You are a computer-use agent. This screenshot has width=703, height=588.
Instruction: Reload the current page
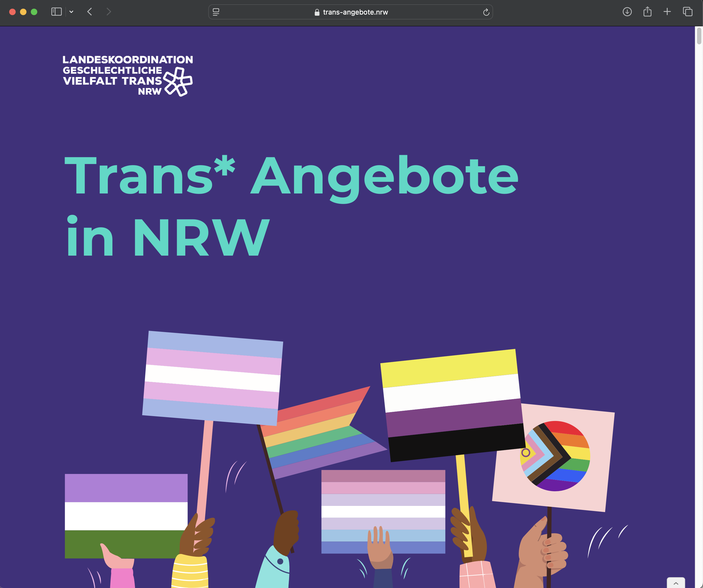pyautogui.click(x=486, y=12)
